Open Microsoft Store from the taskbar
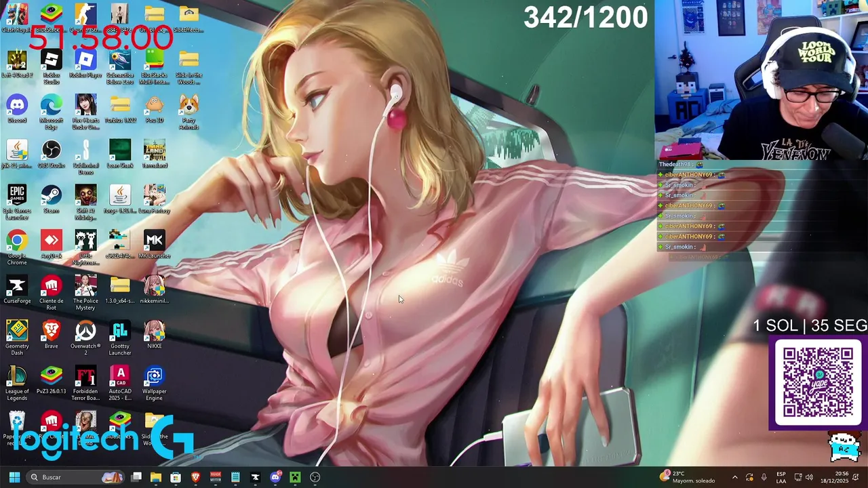 [176, 477]
